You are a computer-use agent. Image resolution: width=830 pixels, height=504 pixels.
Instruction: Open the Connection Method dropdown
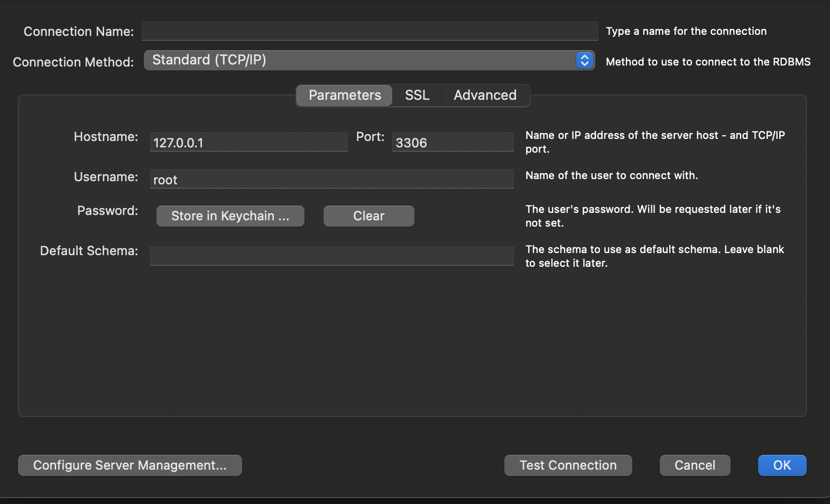pos(369,60)
